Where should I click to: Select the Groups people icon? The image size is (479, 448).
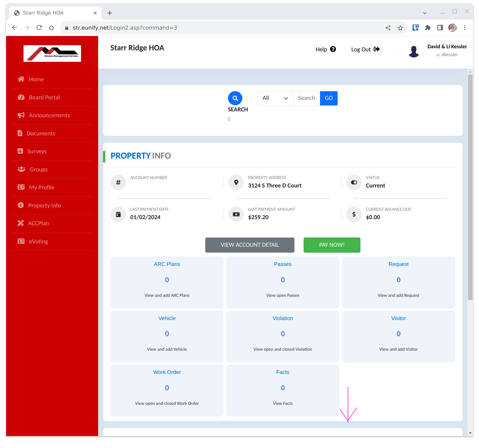(21, 169)
